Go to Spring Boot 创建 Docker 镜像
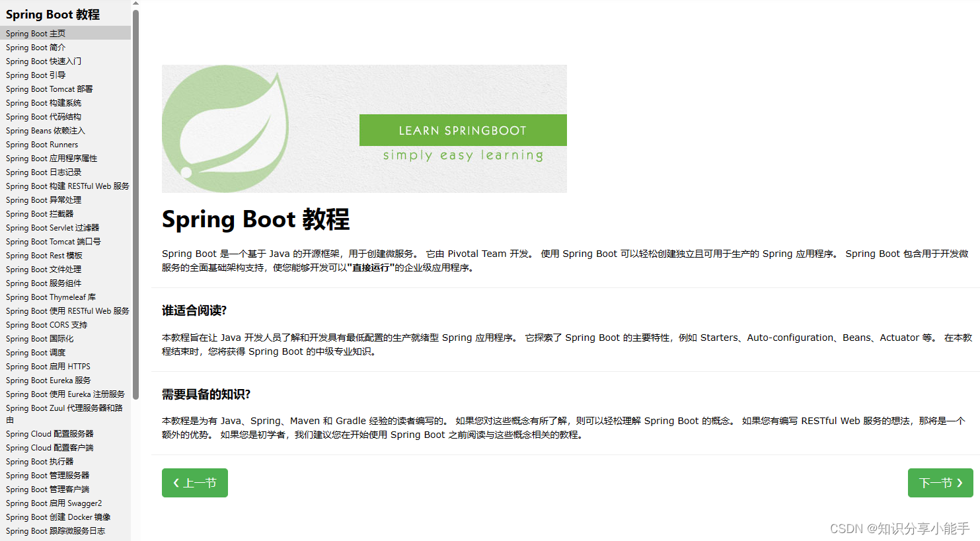This screenshot has width=980, height=541. coord(58,517)
